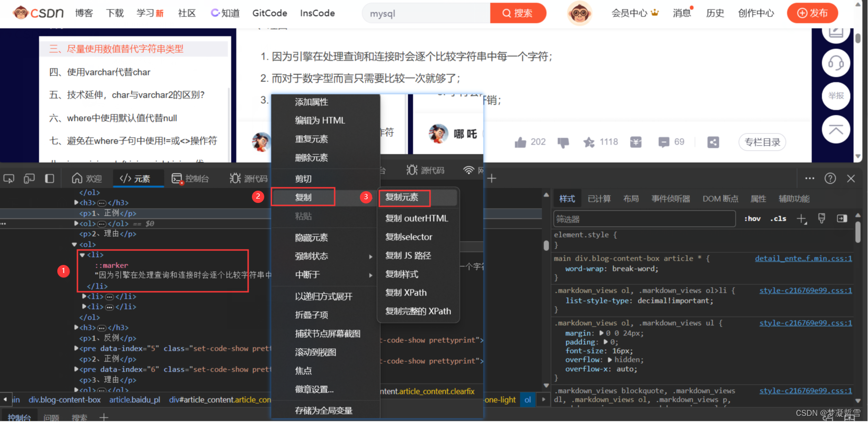Expand the selected ol == $0 node
868x422 pixels.
coord(77,223)
